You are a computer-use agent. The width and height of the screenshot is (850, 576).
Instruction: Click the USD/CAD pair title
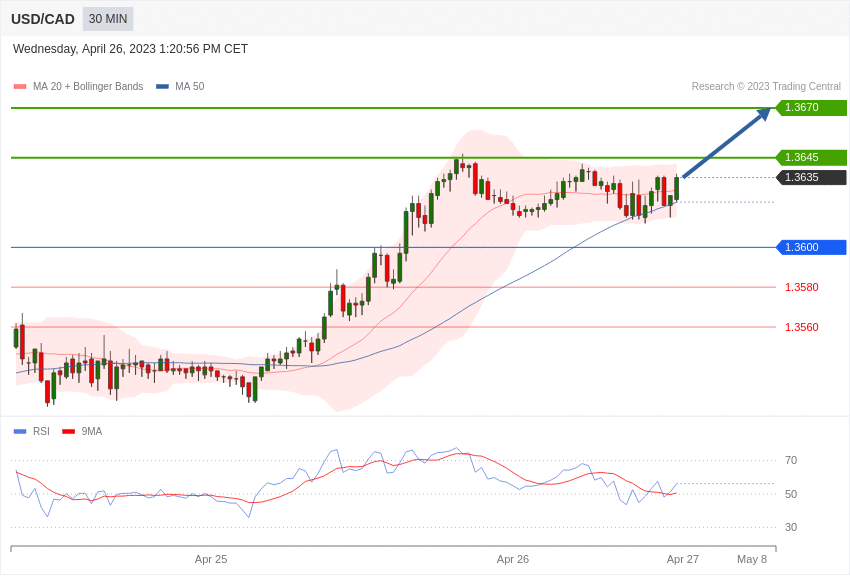pyautogui.click(x=43, y=19)
